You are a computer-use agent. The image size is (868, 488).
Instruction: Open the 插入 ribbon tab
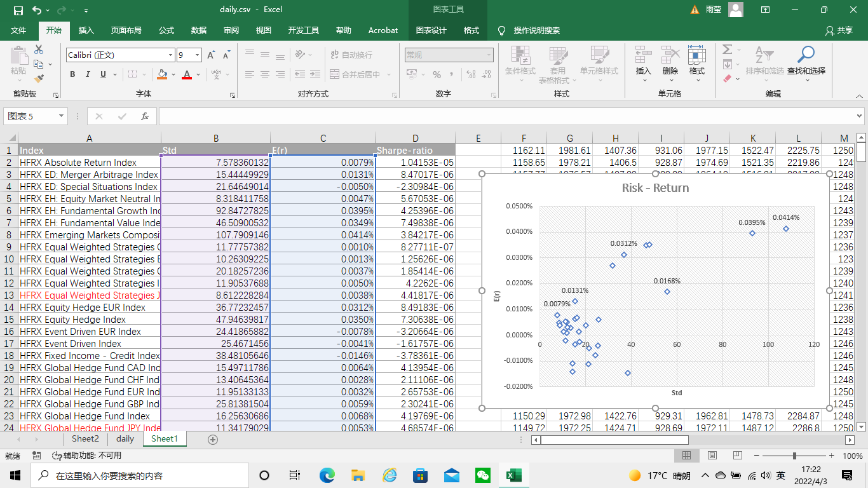tap(86, 30)
